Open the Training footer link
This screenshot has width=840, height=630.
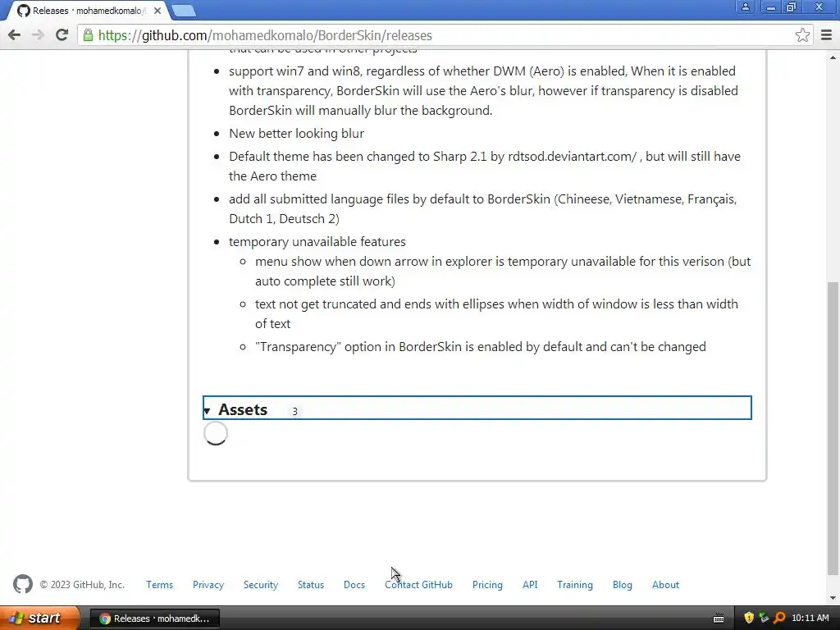[575, 584]
